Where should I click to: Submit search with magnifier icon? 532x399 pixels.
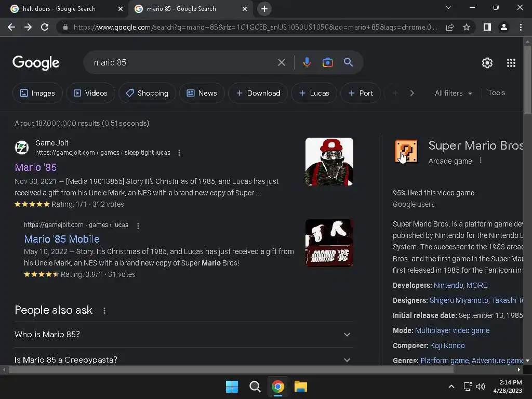click(x=349, y=62)
